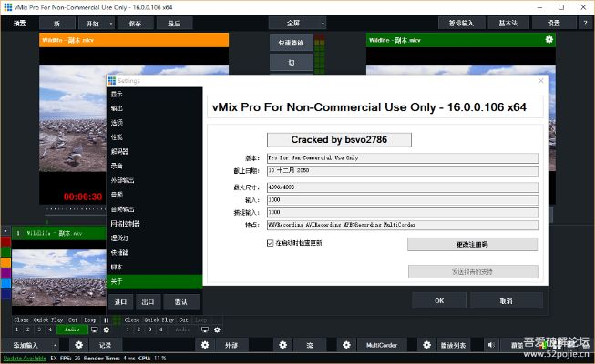Toggle the dimmed Loop button
Screen dimensions: 595x364
pyautogui.click(x=200, y=320)
